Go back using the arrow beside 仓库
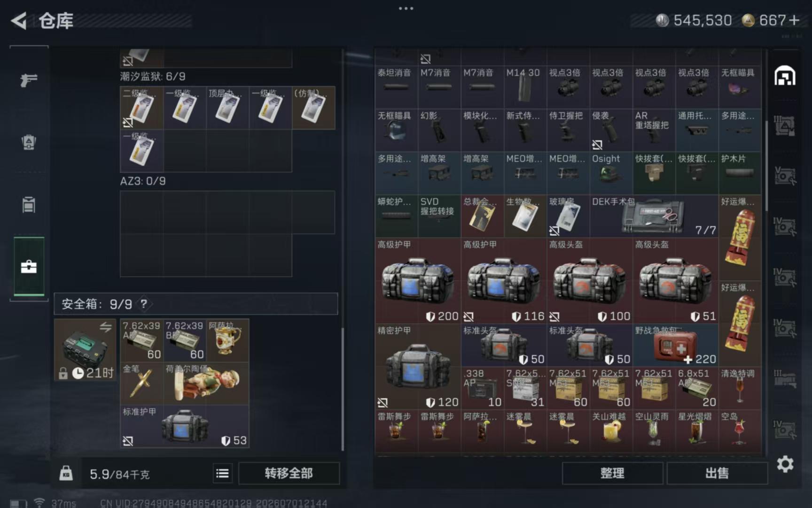The width and height of the screenshot is (812, 508). pyautogui.click(x=19, y=21)
